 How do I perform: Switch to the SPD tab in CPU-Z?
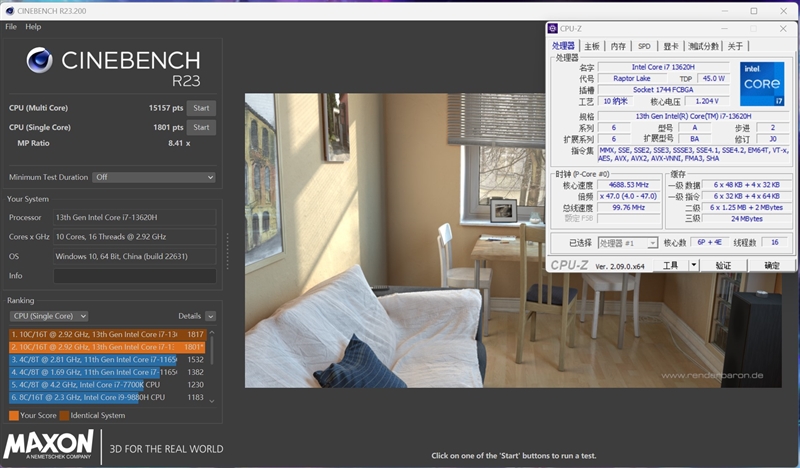click(x=644, y=46)
